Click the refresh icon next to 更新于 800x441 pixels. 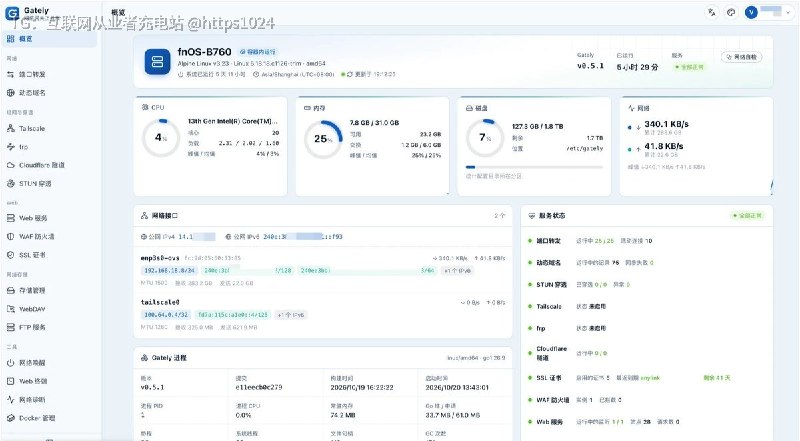(x=349, y=75)
